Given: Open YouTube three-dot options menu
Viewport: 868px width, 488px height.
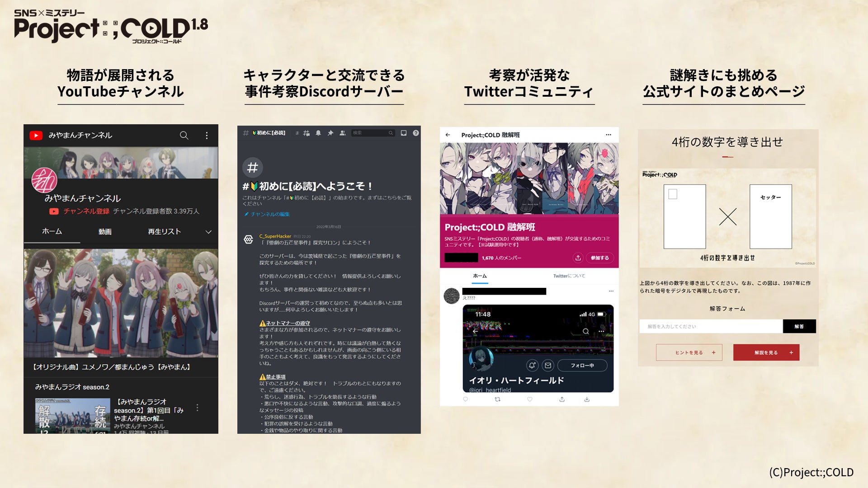Looking at the screenshot, I should [207, 135].
